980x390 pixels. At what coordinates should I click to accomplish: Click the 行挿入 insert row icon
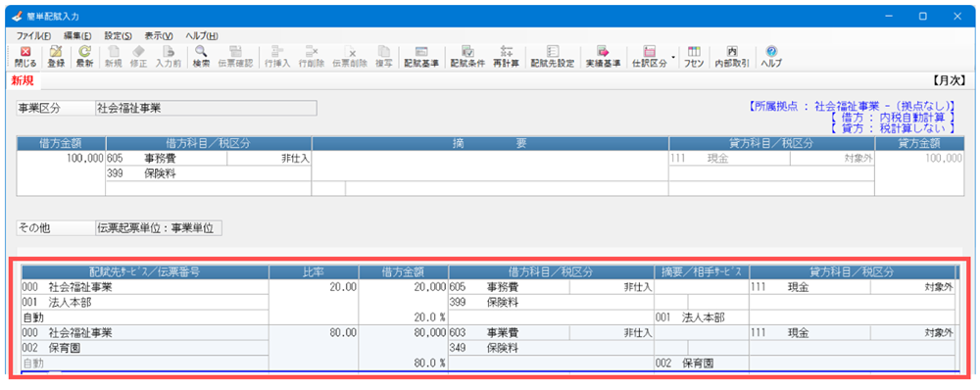pos(277,56)
